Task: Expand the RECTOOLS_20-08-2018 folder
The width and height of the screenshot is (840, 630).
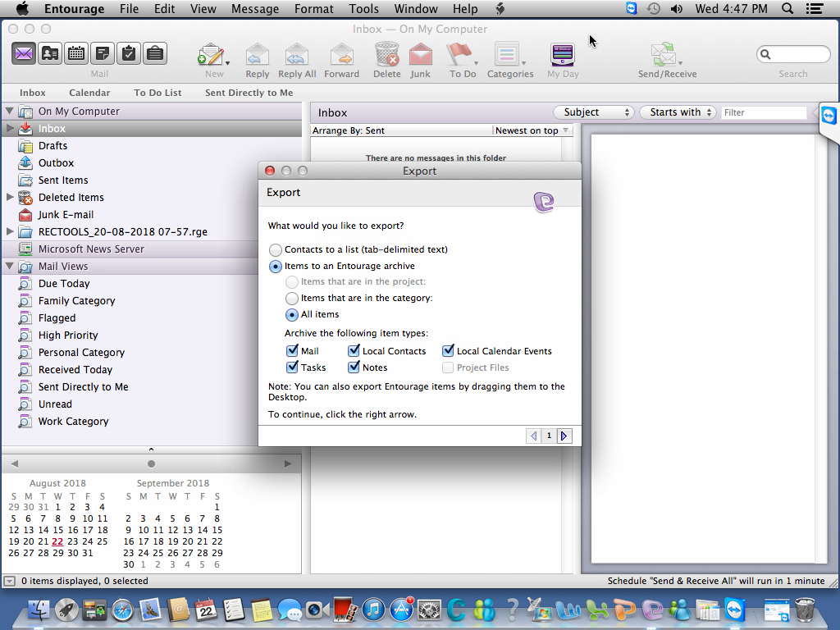Action: (10, 231)
